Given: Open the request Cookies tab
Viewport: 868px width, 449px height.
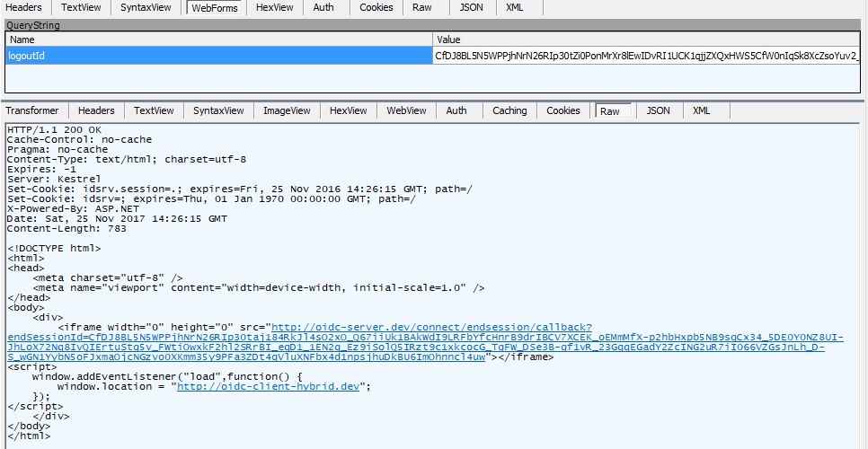Looking at the screenshot, I should coord(376,8).
